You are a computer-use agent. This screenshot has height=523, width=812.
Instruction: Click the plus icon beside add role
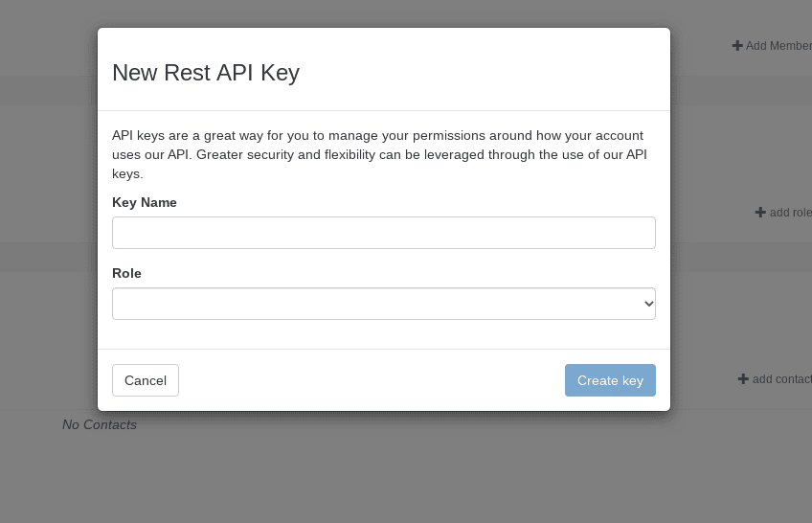760,213
